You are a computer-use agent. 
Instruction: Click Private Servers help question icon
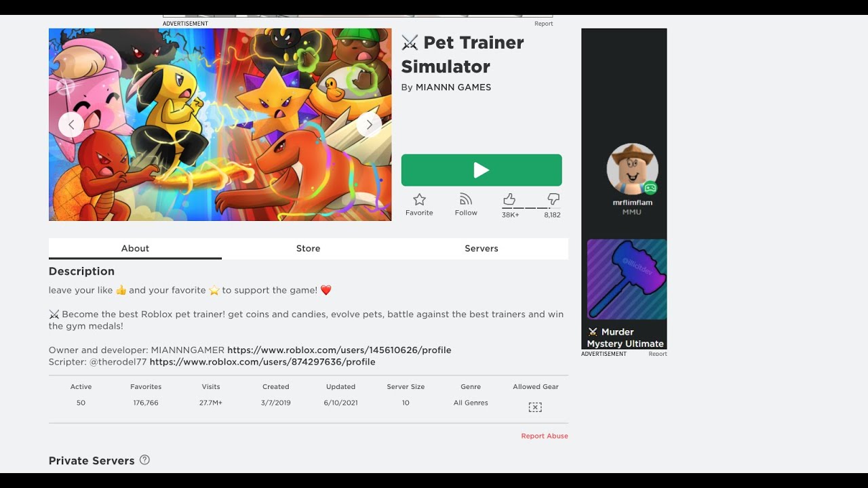(144, 460)
